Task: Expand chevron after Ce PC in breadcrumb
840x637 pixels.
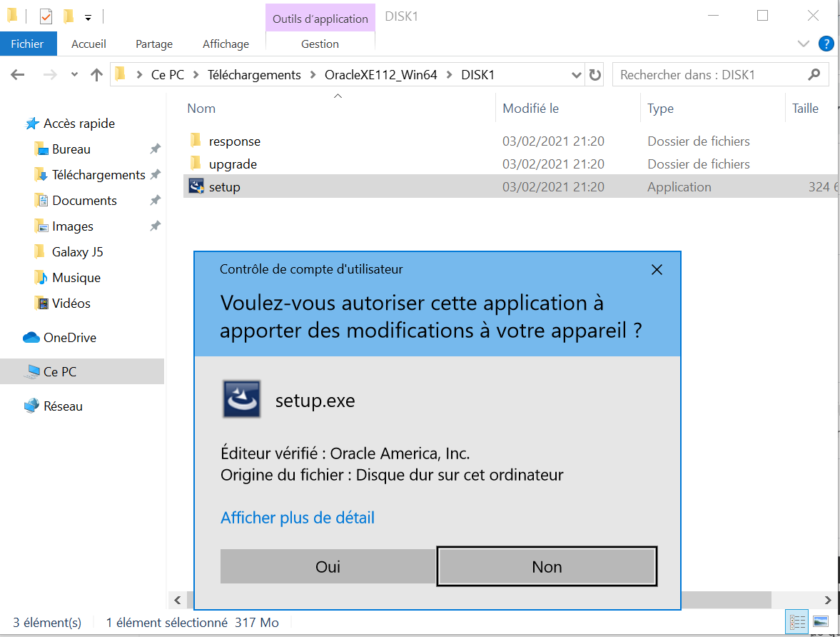Action: [x=196, y=74]
